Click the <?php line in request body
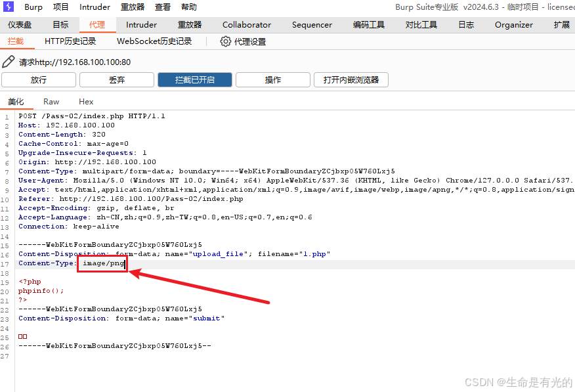This screenshot has width=575, height=392. pyautogui.click(x=30, y=281)
